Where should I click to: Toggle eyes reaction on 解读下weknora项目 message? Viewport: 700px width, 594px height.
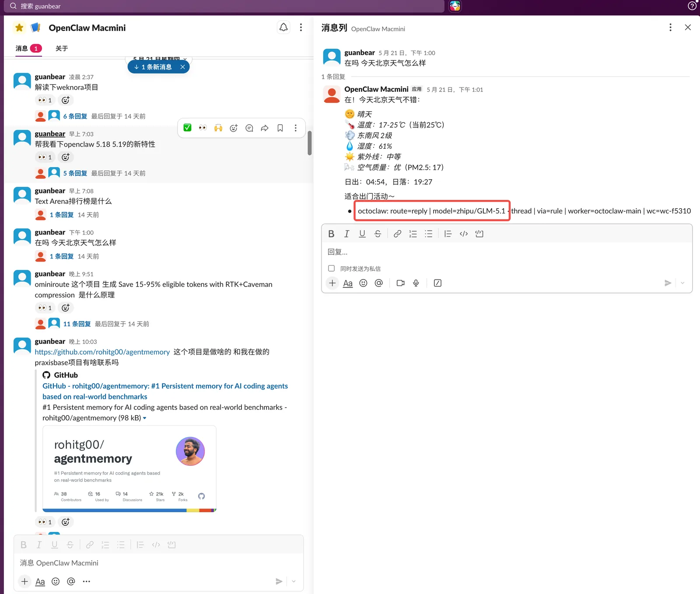[x=45, y=100]
